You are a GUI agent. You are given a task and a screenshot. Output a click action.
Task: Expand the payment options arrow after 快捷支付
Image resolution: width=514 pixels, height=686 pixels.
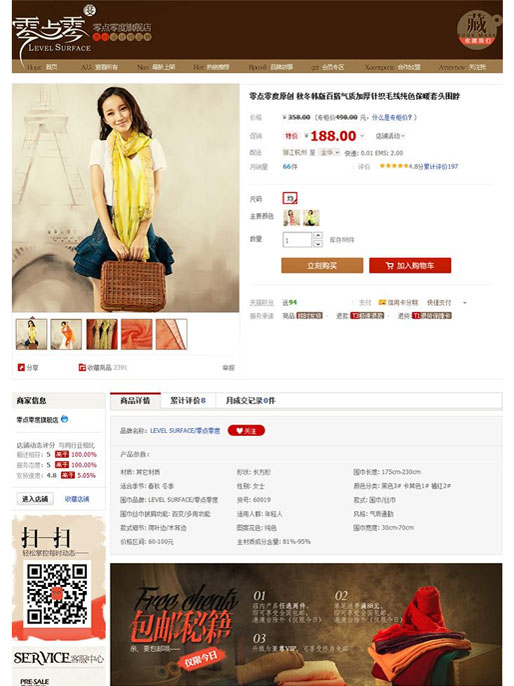465,303
